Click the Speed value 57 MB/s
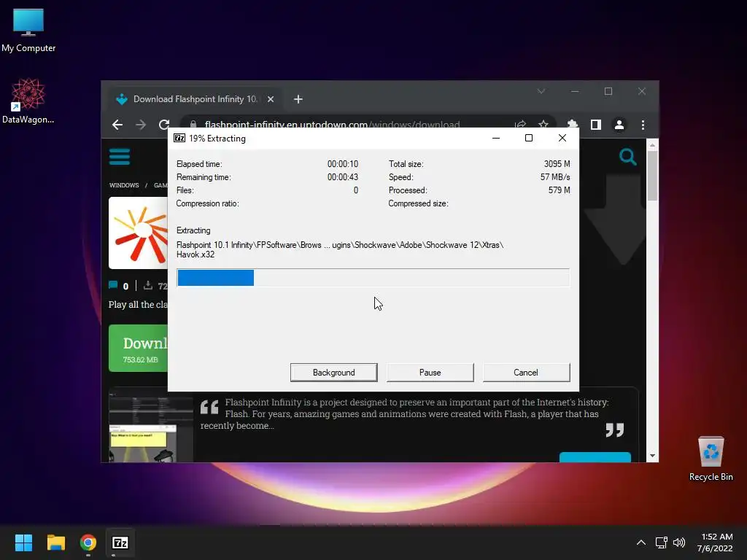 tap(555, 177)
